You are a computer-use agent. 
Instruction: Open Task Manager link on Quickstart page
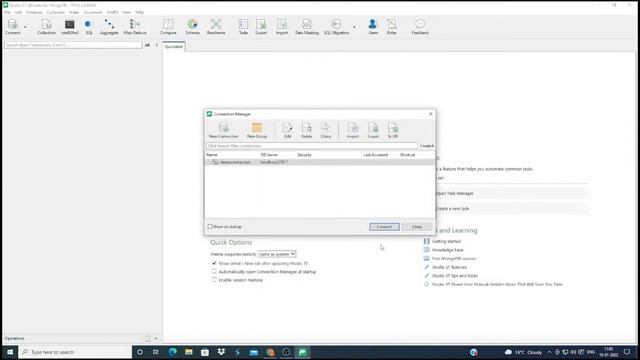pyautogui.click(x=455, y=193)
